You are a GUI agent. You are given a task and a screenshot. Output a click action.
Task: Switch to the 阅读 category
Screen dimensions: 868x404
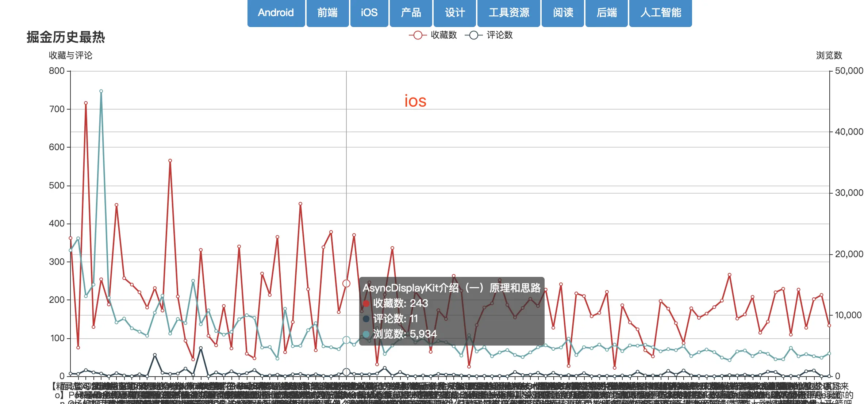(x=563, y=13)
